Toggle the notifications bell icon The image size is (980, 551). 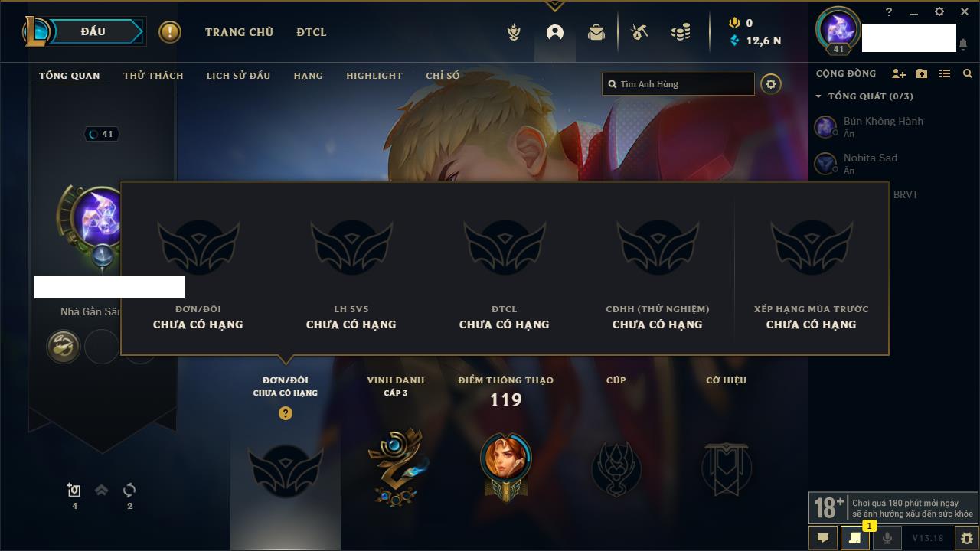coord(963,44)
